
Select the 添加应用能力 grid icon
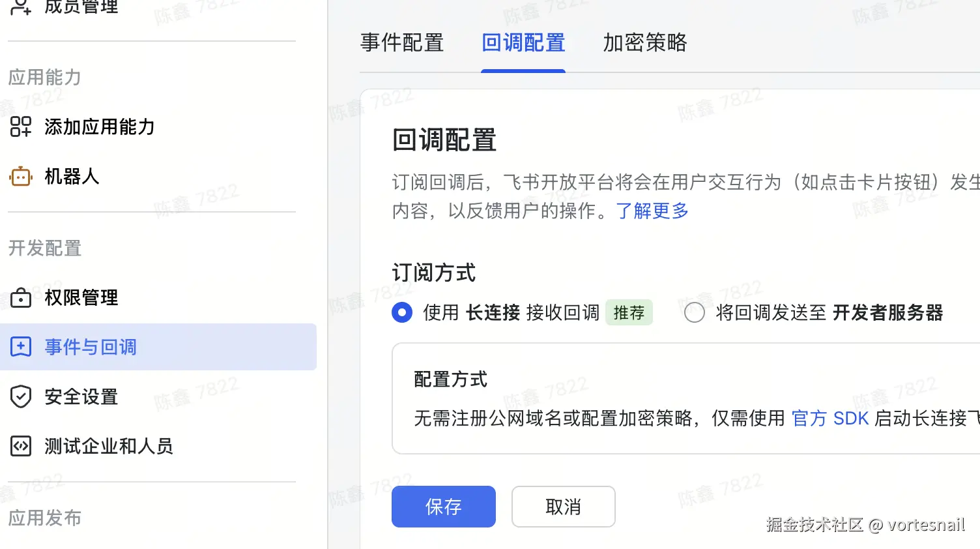pos(20,127)
